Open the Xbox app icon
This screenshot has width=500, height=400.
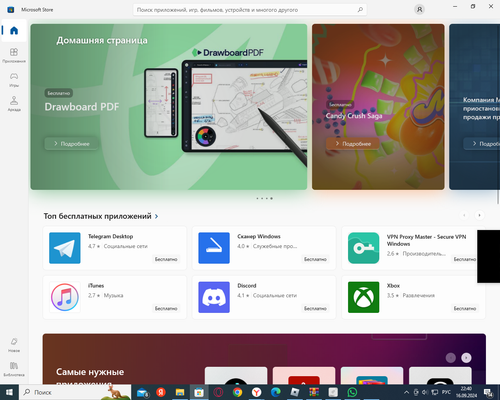click(x=363, y=297)
